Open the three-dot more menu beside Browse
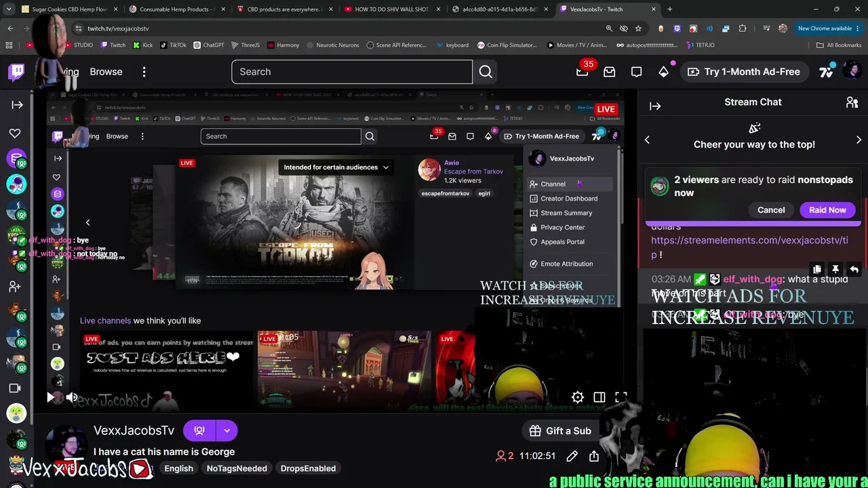Screen dimensions: 868x488 pyautogui.click(x=144, y=72)
